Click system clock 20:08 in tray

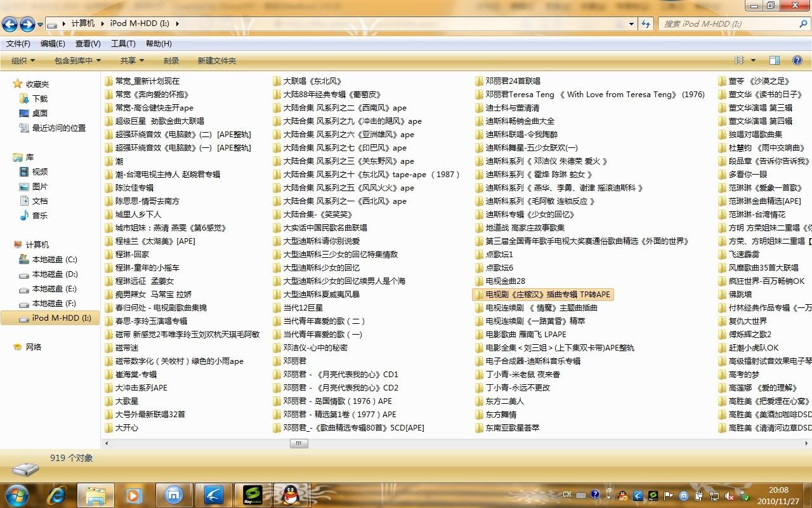coord(778,490)
